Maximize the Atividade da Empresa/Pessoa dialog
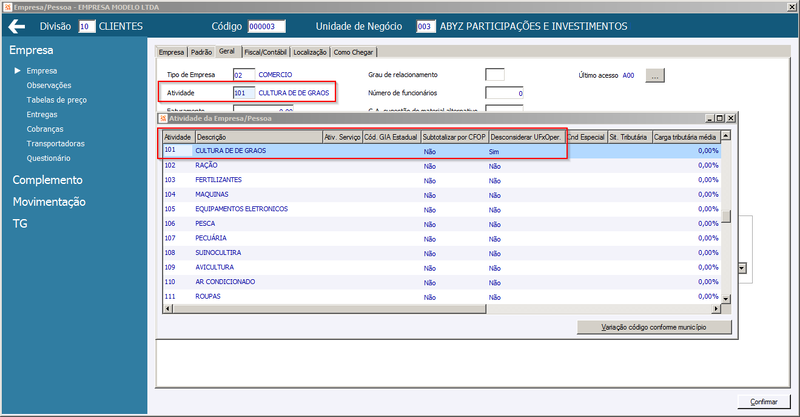This screenshot has height=417, width=800. click(720, 118)
